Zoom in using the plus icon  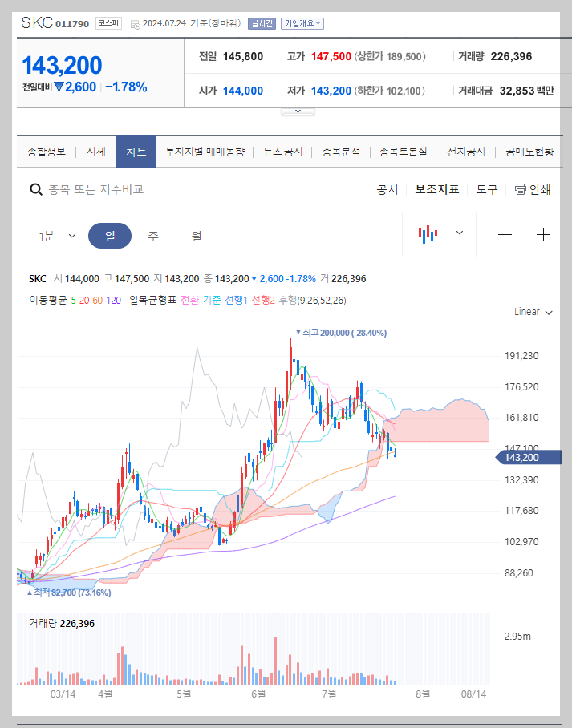click(545, 235)
